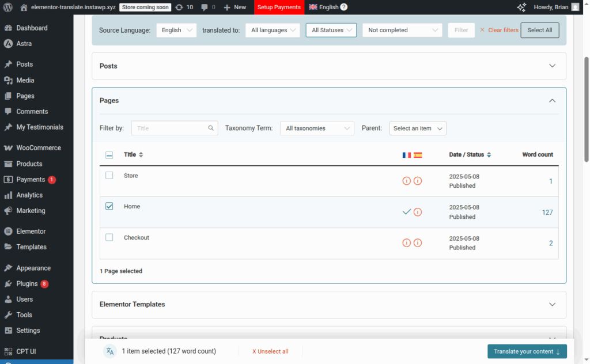Open Templates in the sidebar
Viewport: 590px width, 364px height.
click(31, 247)
